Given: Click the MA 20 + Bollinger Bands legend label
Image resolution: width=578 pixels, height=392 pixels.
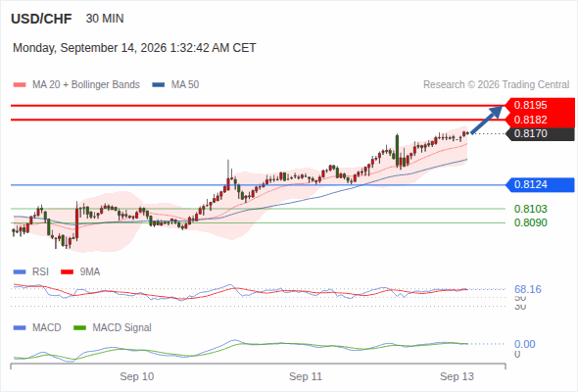Looking at the screenshot, I should [x=86, y=85].
